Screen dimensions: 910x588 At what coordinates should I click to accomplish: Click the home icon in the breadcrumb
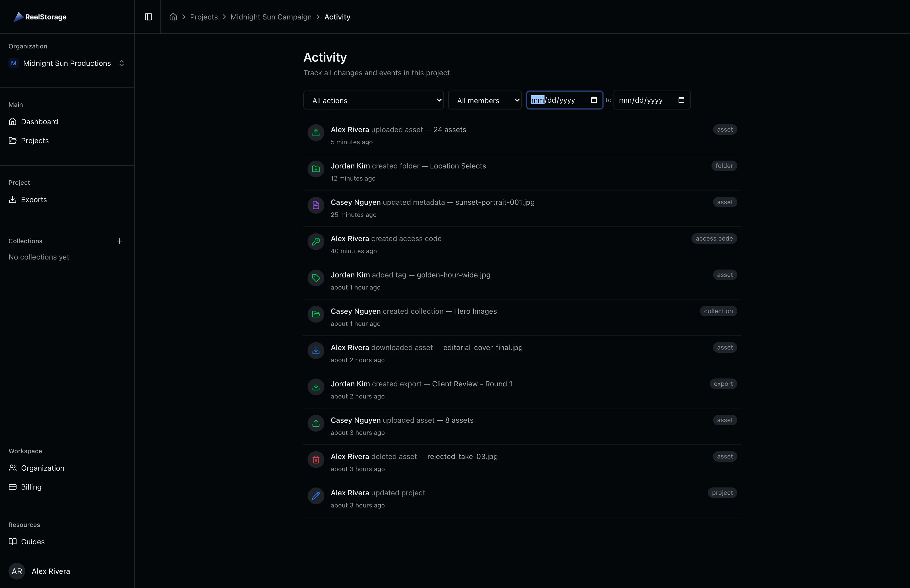pos(173,17)
